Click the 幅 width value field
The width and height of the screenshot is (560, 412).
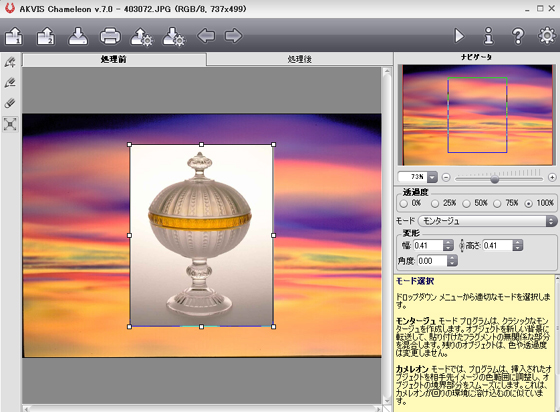428,245
